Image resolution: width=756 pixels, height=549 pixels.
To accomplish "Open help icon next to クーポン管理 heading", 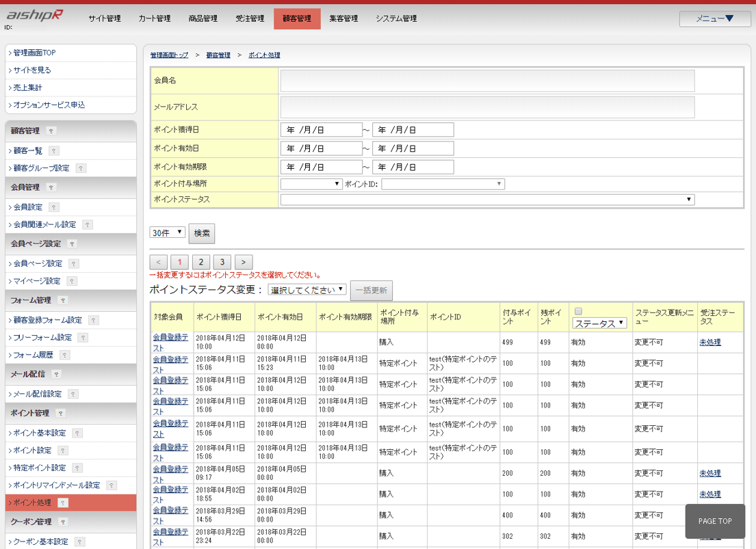I will (63, 522).
